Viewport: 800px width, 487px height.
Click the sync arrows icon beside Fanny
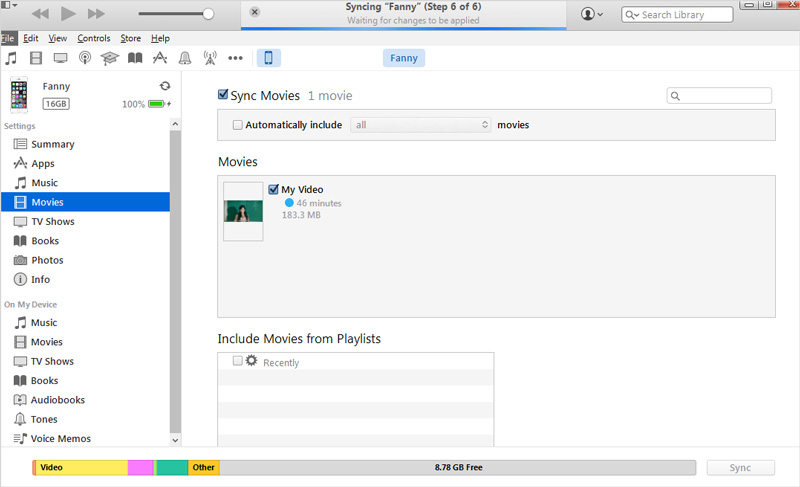point(165,86)
